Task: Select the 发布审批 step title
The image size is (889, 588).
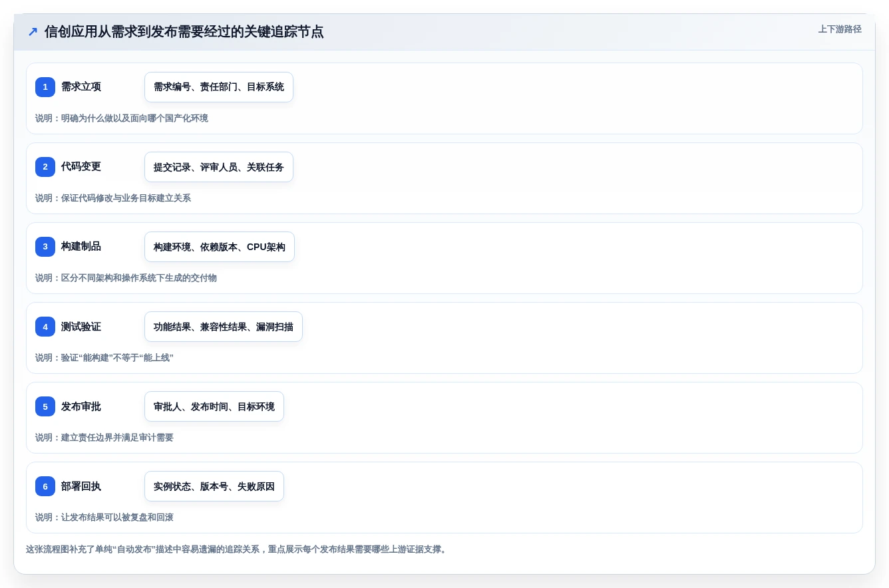Action: pos(81,406)
